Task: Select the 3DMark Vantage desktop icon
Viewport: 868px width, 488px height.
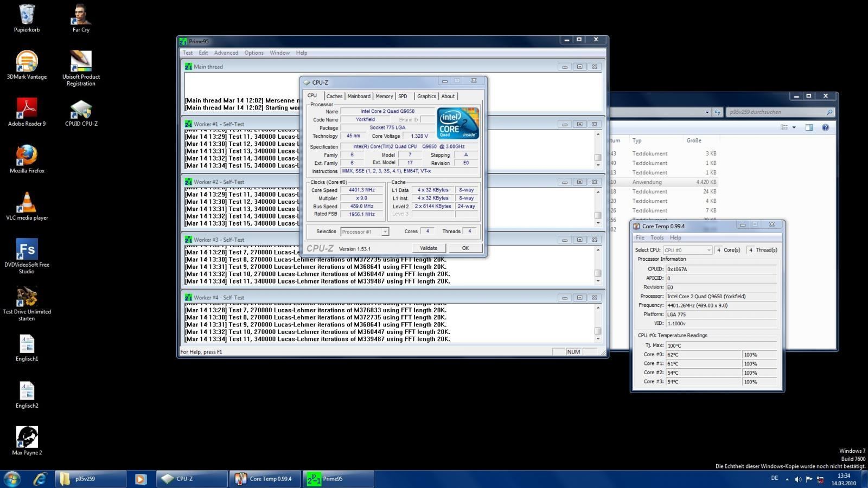Action: pos(27,65)
